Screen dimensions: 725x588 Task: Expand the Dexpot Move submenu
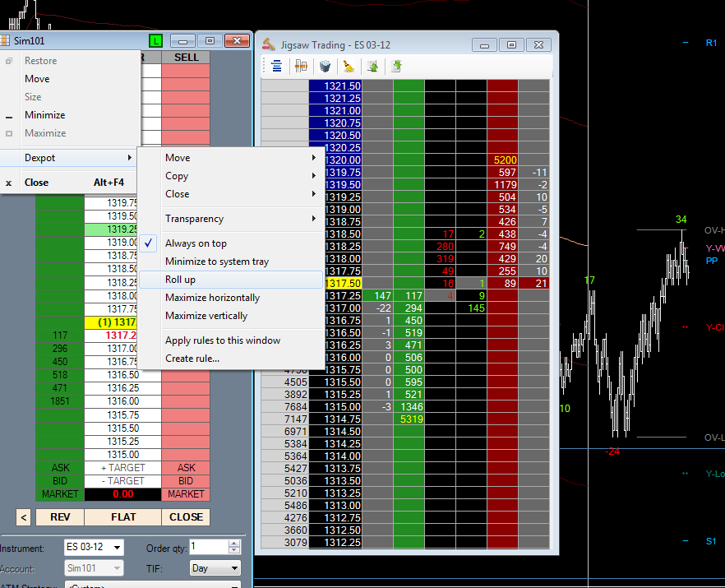[x=231, y=158]
